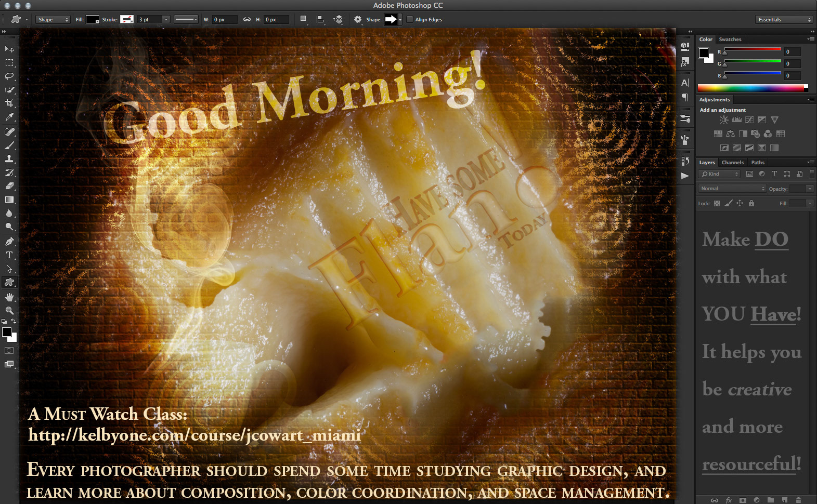Image resolution: width=817 pixels, height=504 pixels.
Task: Click the Delete layer trash icon
Action: [798, 500]
